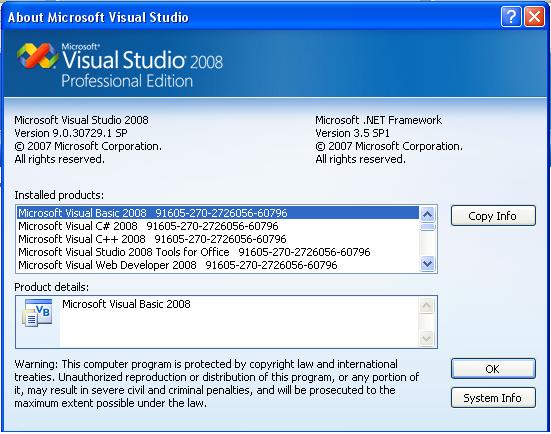Click the installed products scroll up arrow

(x=427, y=214)
